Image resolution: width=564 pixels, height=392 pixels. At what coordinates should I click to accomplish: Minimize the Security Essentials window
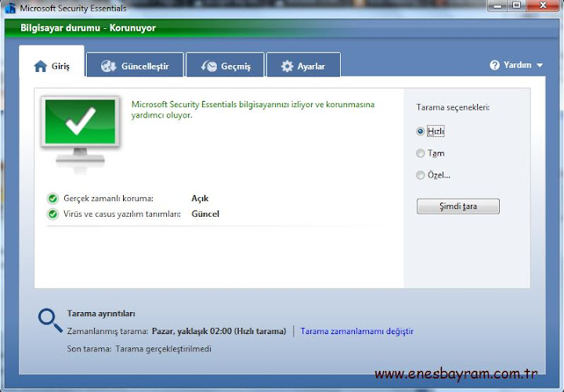[x=498, y=5]
